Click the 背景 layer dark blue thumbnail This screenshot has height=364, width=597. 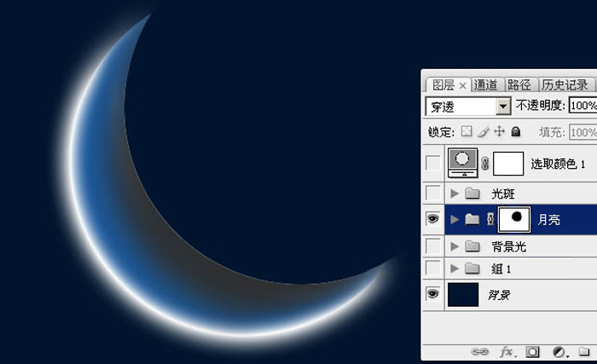[x=463, y=295]
